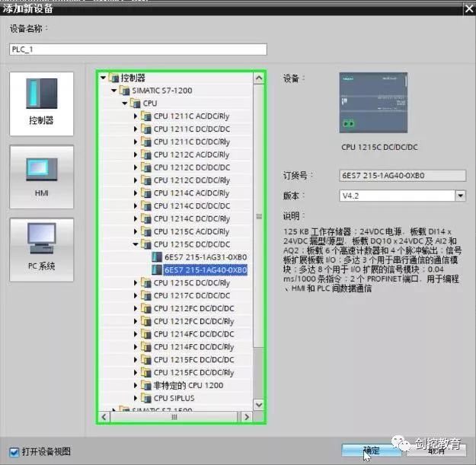The height and width of the screenshot is (465, 476).
Task: Select row CPU 1214C DC/DC/Rly
Action: point(192,218)
